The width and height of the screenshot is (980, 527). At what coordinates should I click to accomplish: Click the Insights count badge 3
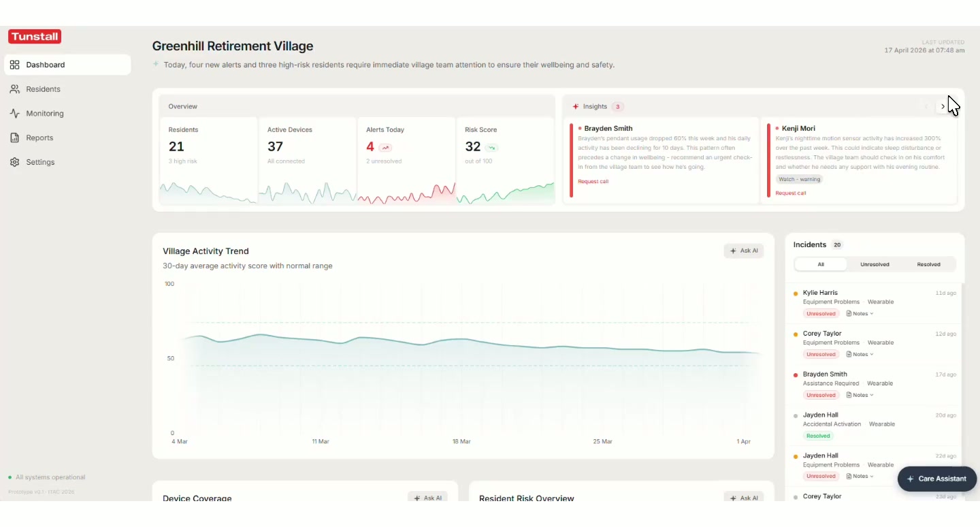coord(617,106)
